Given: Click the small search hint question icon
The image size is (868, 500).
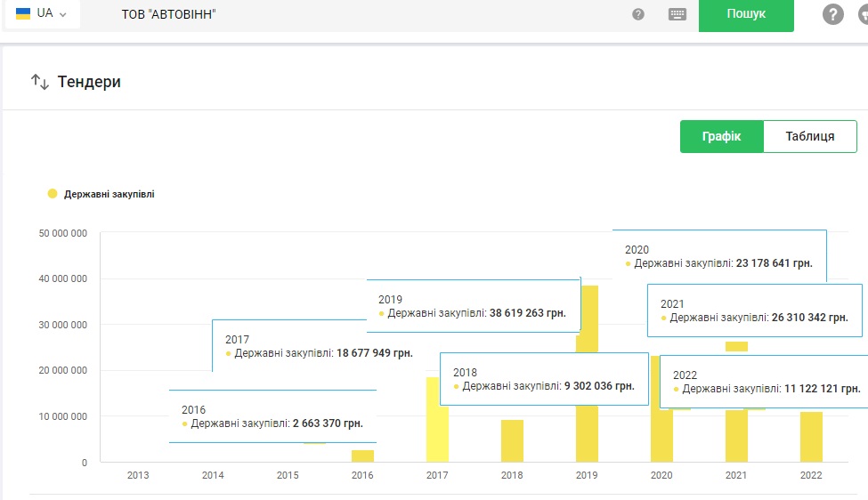Looking at the screenshot, I should [x=638, y=14].
